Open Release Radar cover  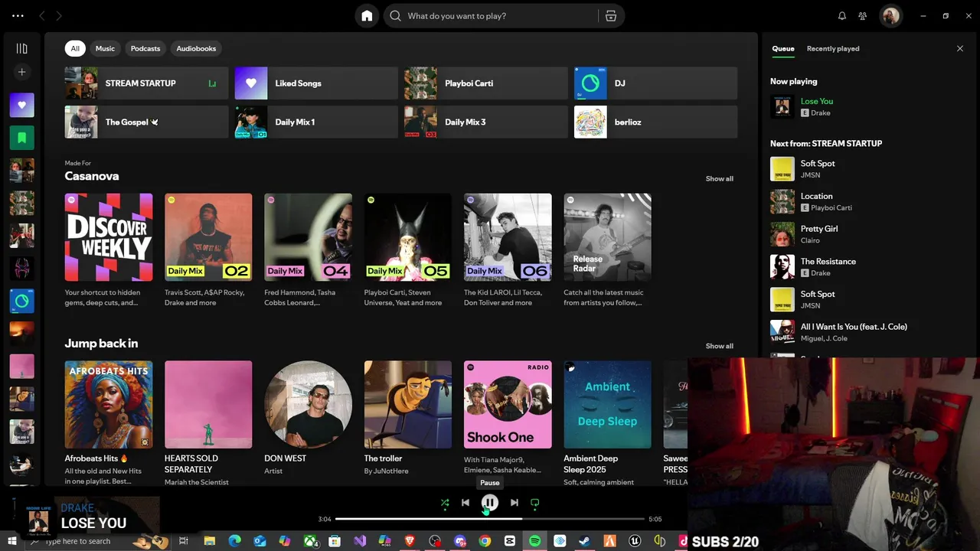click(607, 237)
